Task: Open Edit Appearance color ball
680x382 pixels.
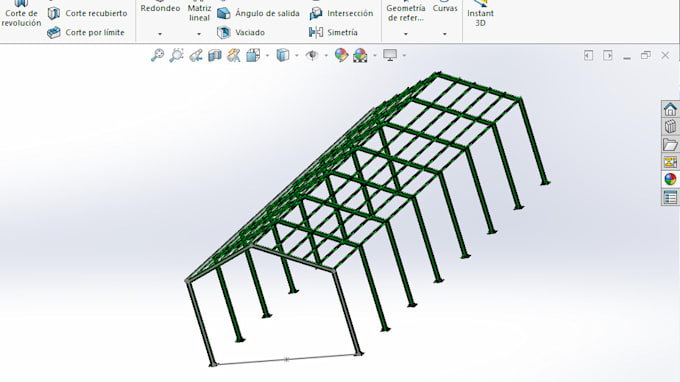Action: click(x=341, y=56)
